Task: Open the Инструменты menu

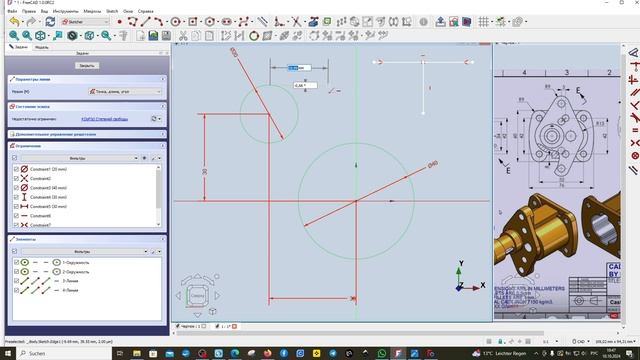Action: tap(65, 11)
